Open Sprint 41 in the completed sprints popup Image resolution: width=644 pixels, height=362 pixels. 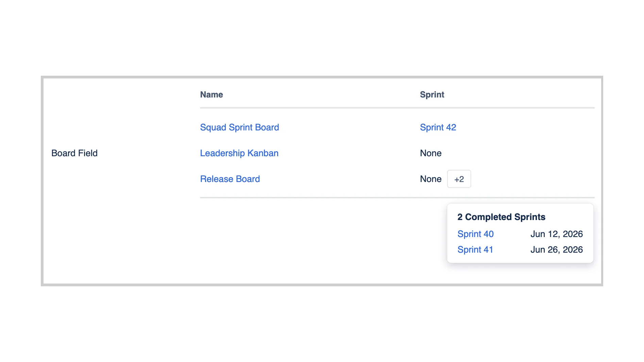475,250
